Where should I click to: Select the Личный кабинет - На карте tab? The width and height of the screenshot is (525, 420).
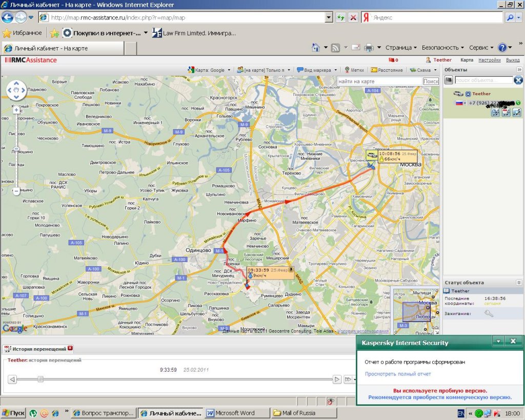coord(63,48)
